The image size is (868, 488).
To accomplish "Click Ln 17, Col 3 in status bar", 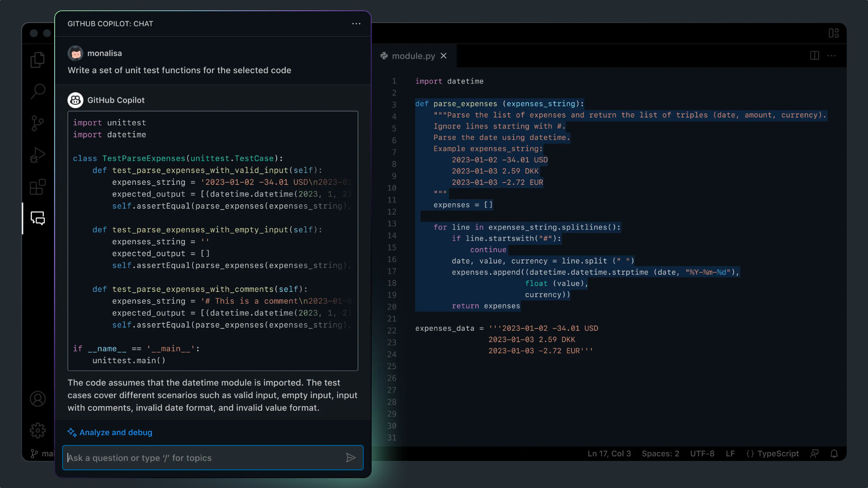I will (609, 454).
